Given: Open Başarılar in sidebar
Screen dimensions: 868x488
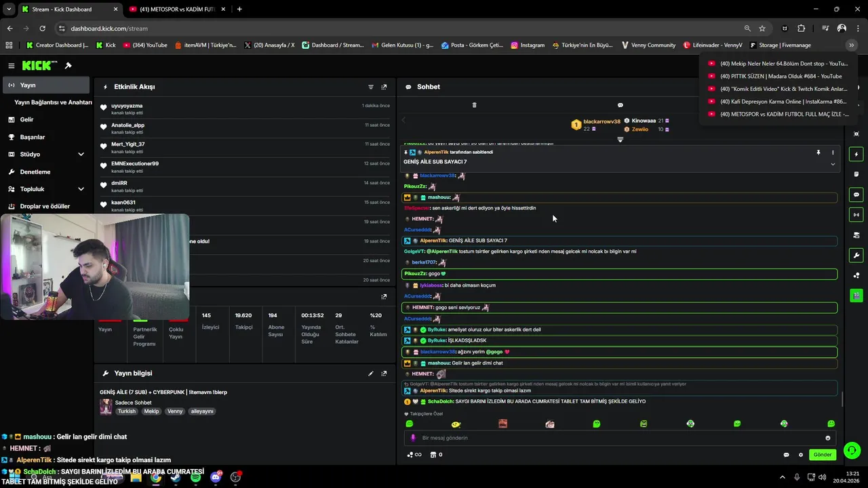Looking at the screenshot, I should tap(46, 137).
